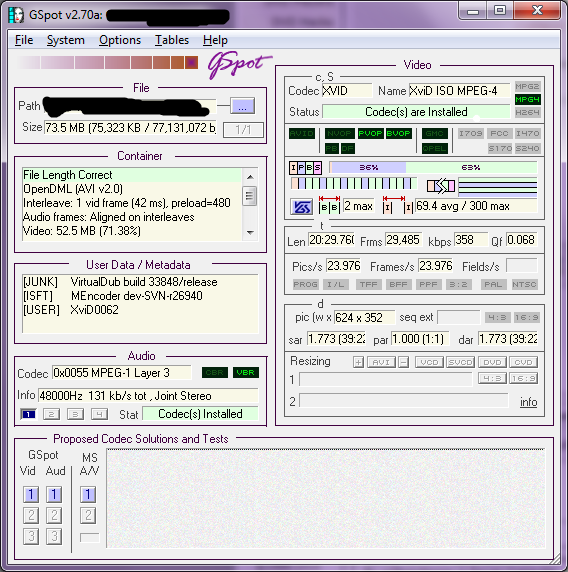Open the System menu
Viewport: 568px width, 572px height.
click(x=66, y=40)
